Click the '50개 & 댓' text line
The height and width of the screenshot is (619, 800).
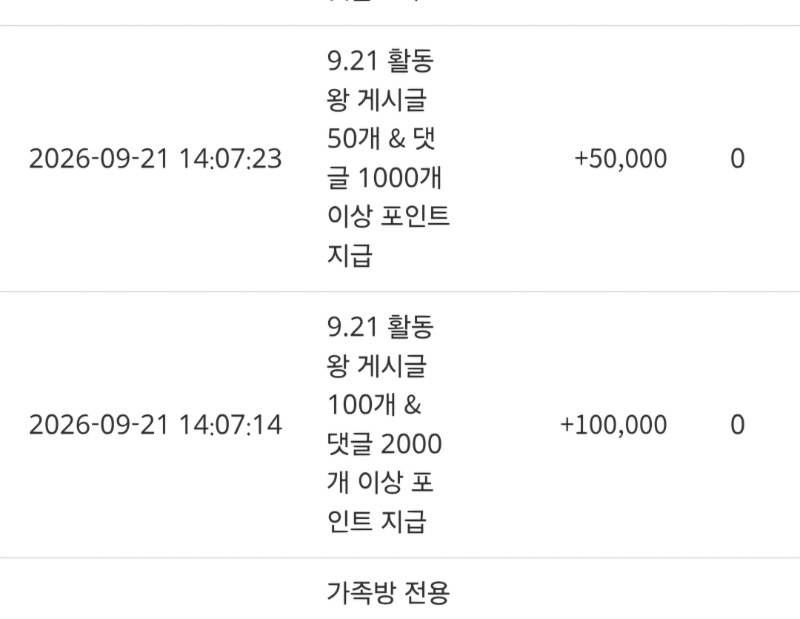(x=381, y=138)
